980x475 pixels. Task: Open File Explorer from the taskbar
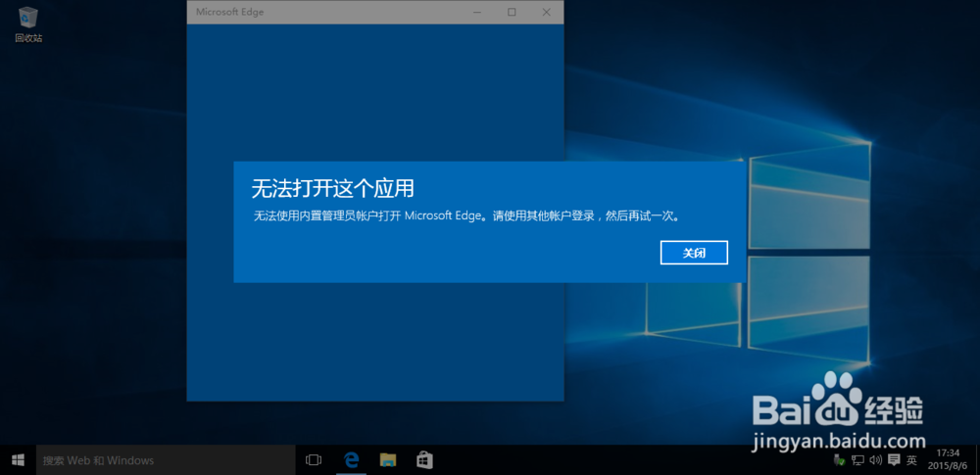[388, 460]
